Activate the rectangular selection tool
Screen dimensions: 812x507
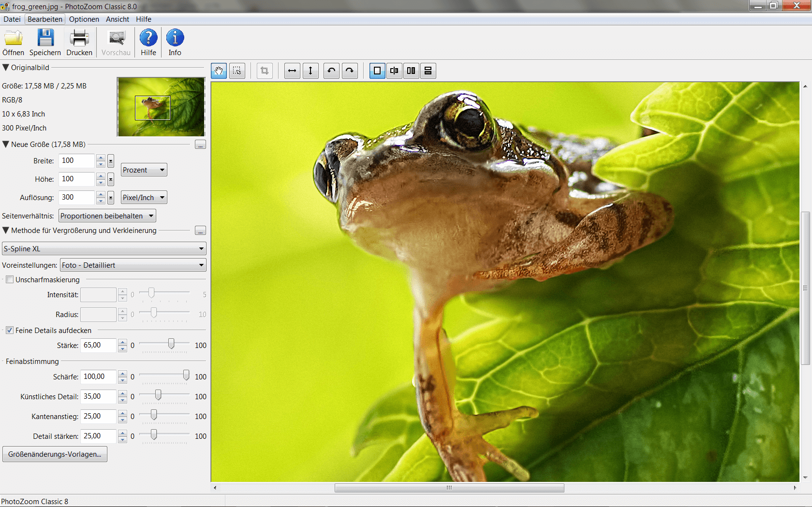(237, 71)
